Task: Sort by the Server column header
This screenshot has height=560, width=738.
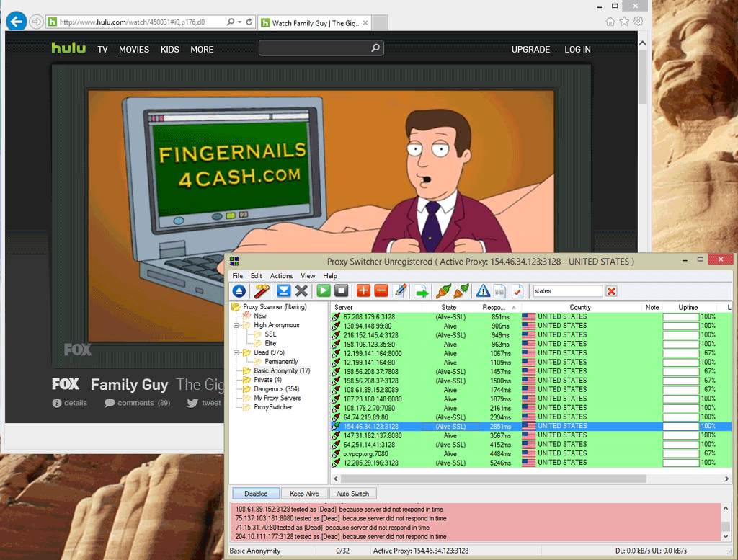Action: click(376, 307)
